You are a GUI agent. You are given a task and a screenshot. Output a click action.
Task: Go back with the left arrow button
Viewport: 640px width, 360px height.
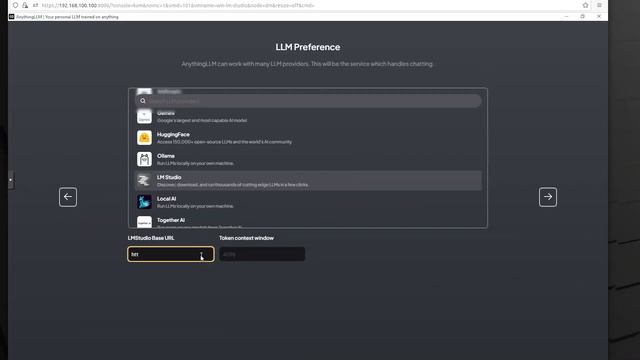[x=68, y=197]
